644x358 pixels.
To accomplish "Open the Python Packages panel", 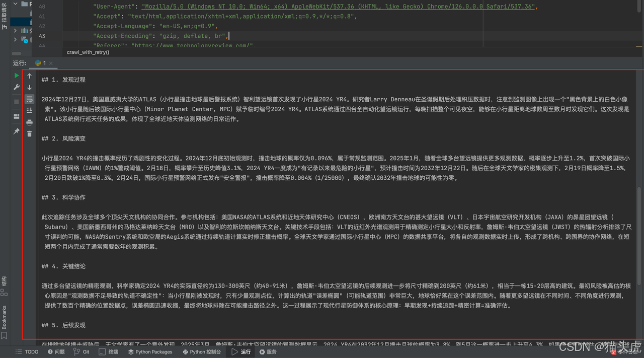I will (x=149, y=352).
